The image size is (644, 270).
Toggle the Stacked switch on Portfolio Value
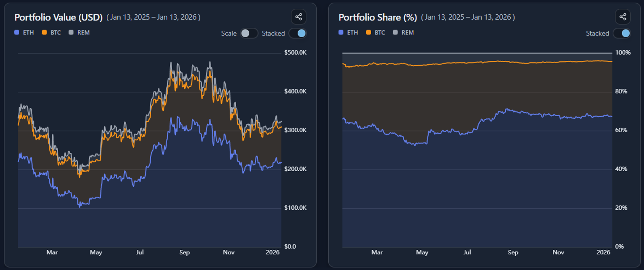[x=297, y=33]
